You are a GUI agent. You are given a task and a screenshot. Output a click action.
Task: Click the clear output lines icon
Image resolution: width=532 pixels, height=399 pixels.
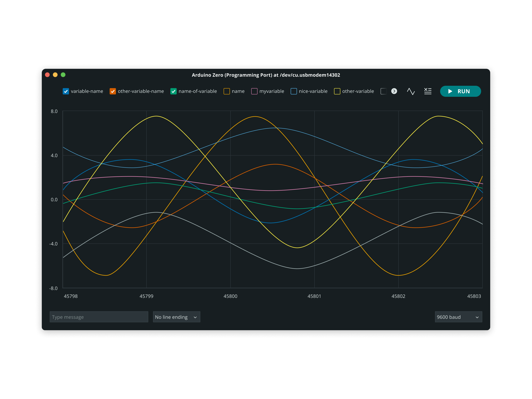tap(428, 91)
